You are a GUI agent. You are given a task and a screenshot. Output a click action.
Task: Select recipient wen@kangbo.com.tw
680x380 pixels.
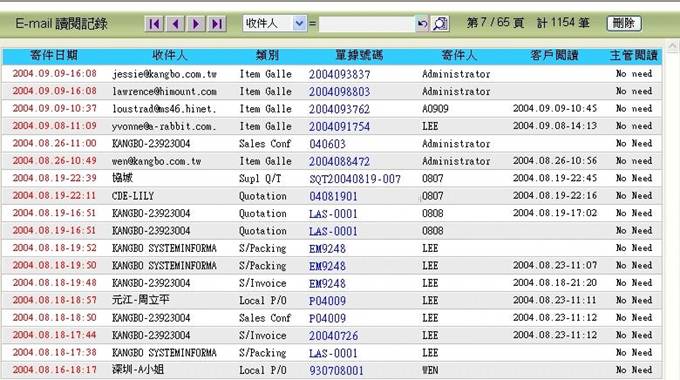(x=157, y=161)
